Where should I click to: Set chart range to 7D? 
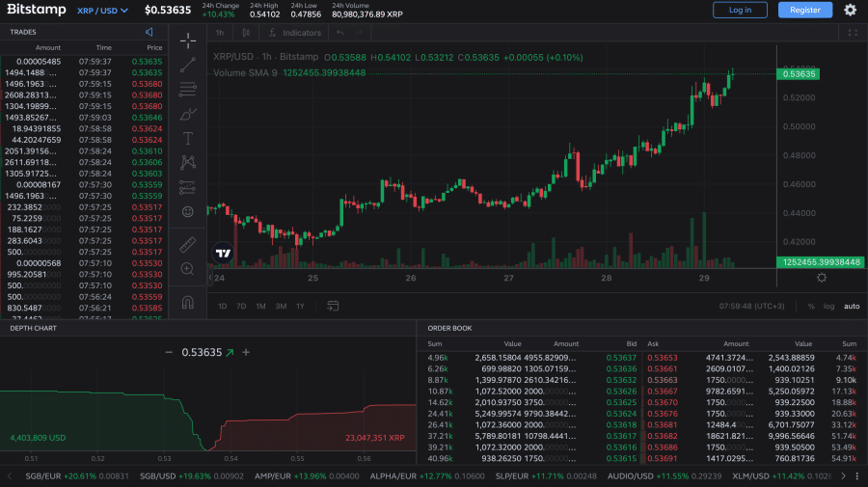pyautogui.click(x=241, y=306)
